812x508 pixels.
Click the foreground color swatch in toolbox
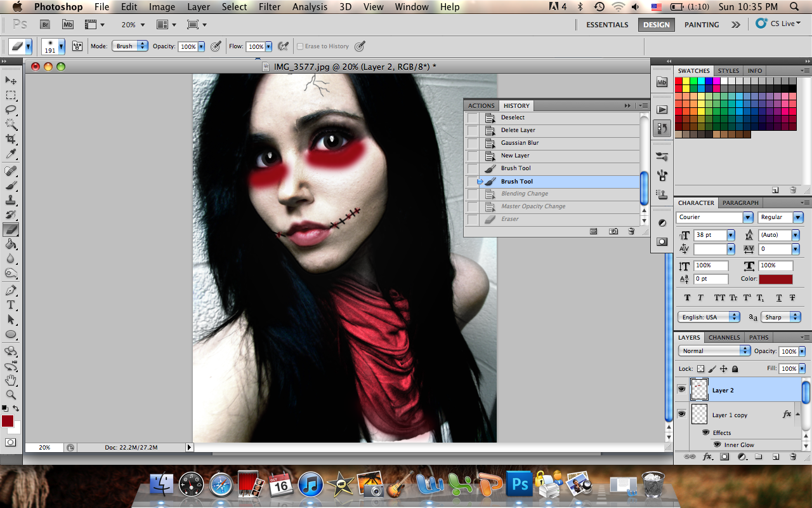tap(8, 421)
